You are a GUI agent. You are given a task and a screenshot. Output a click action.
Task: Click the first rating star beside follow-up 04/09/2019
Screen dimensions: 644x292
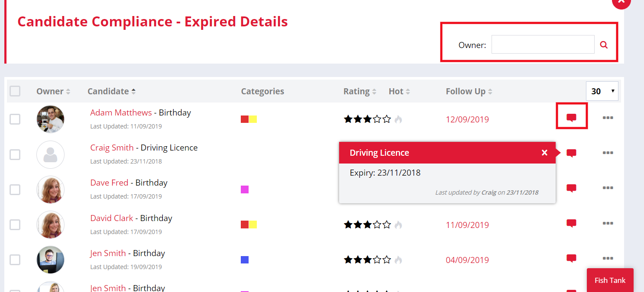[x=348, y=260]
